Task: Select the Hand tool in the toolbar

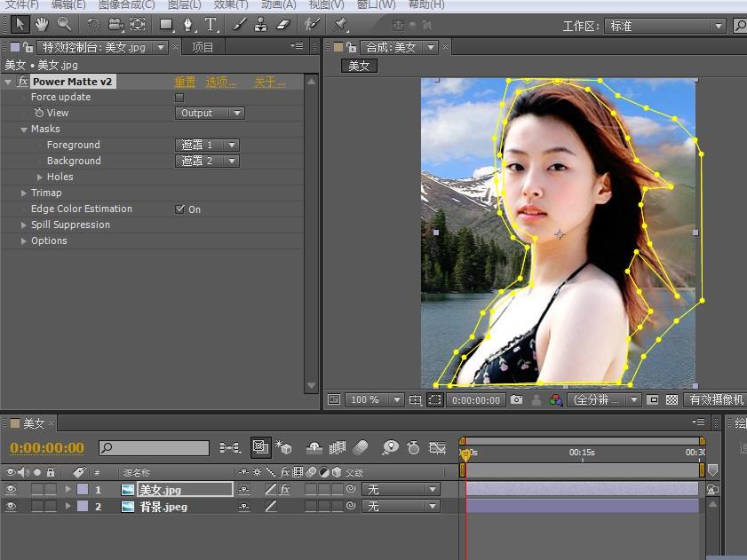Action: (x=42, y=24)
